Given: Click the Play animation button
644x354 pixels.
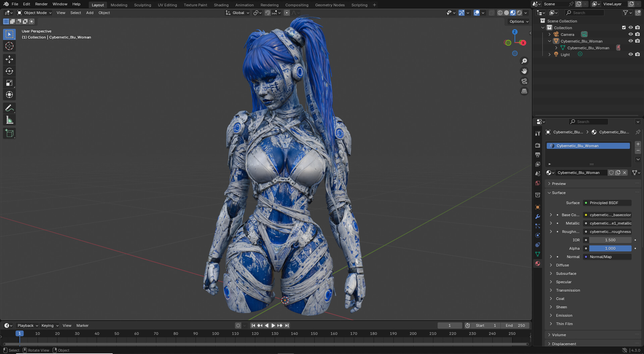Looking at the screenshot, I should coord(273,326).
